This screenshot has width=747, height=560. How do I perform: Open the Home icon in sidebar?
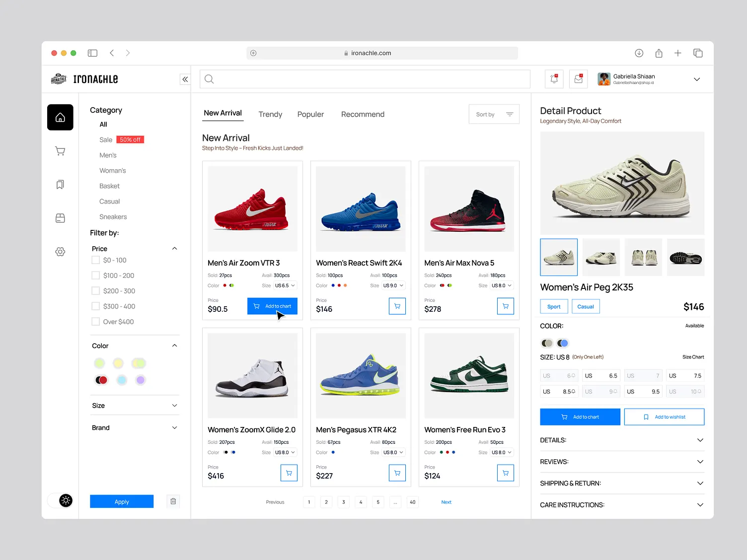coord(60,117)
